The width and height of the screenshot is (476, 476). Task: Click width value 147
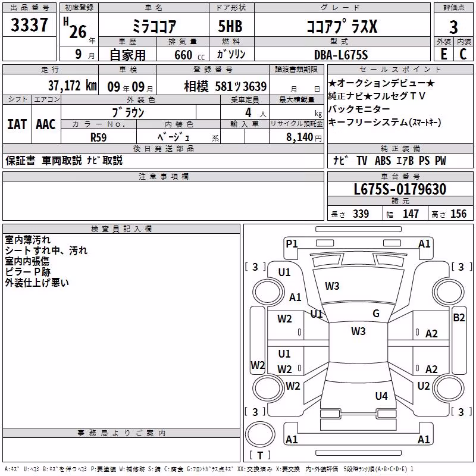coord(411,214)
